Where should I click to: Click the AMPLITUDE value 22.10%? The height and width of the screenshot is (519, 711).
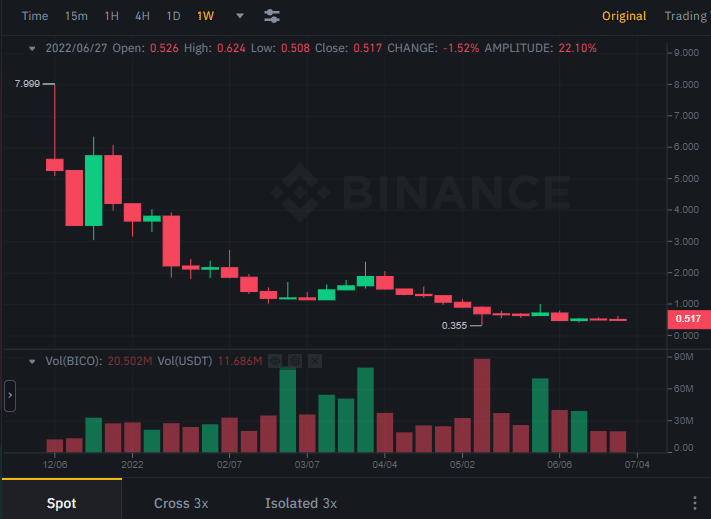(x=577, y=48)
